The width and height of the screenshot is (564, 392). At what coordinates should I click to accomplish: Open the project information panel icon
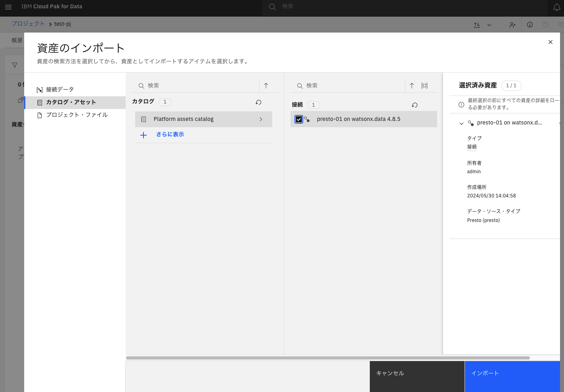point(530,25)
